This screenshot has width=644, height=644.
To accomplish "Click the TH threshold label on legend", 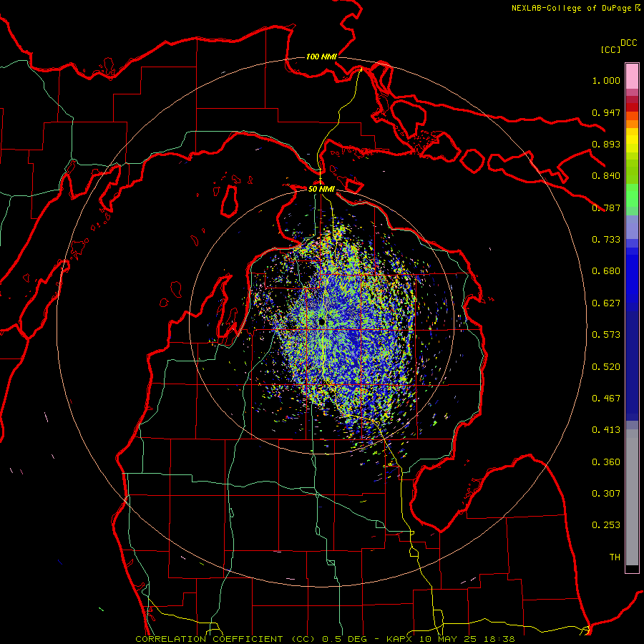I will click(x=615, y=557).
